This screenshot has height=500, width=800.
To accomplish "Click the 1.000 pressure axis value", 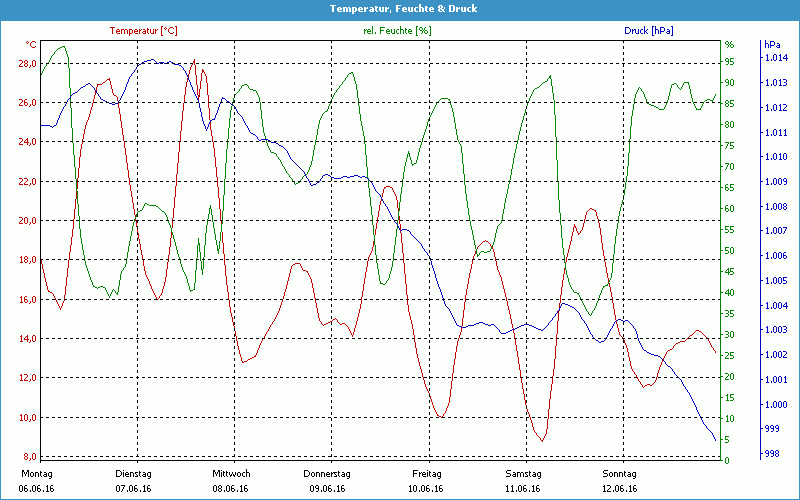I will point(777,405).
